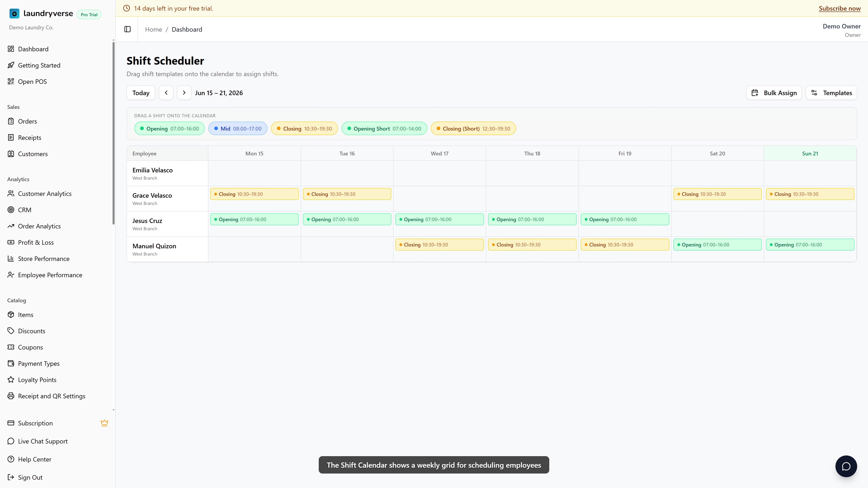Click Grace Velasco's Saturday Closing shift

tap(717, 194)
